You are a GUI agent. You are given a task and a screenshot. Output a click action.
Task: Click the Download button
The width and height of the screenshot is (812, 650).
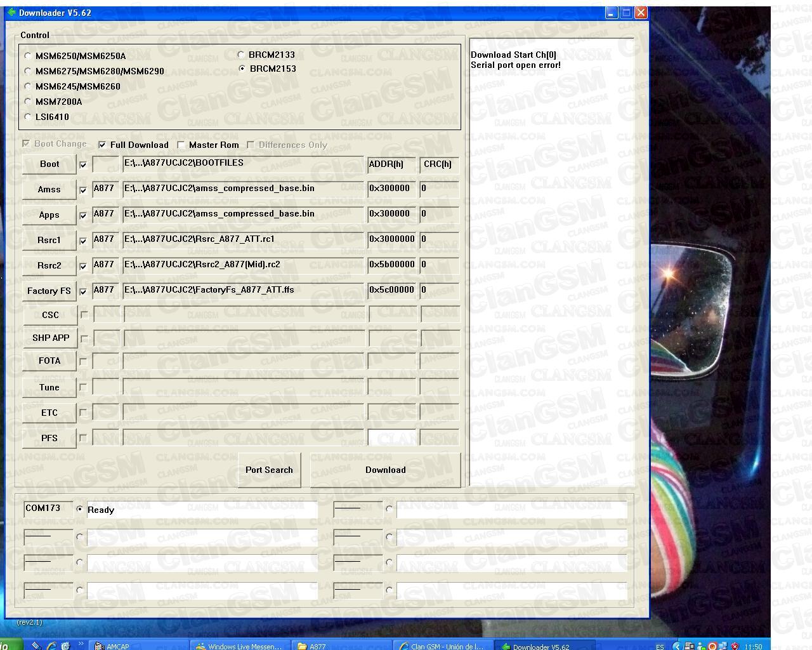click(x=385, y=470)
